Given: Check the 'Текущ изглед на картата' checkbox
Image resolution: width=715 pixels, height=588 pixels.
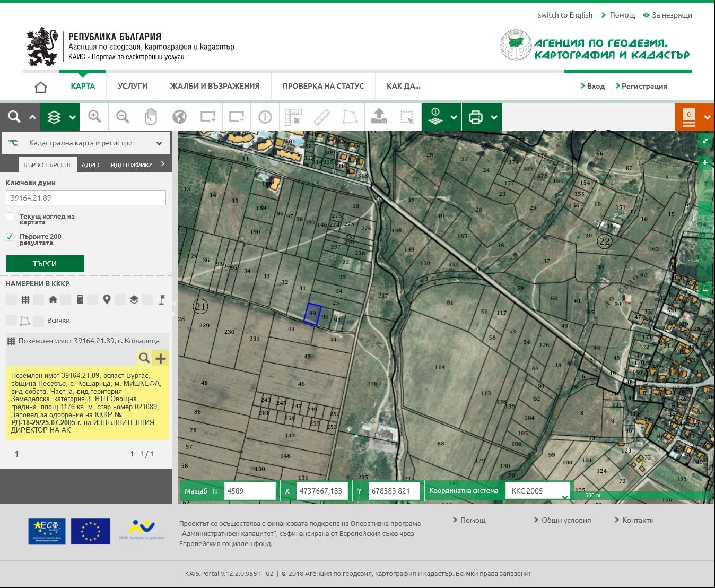Looking at the screenshot, I should point(10,217).
